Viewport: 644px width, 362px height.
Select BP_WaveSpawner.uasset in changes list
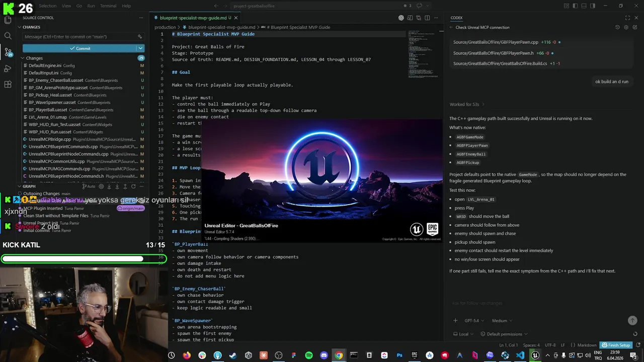pos(83,102)
